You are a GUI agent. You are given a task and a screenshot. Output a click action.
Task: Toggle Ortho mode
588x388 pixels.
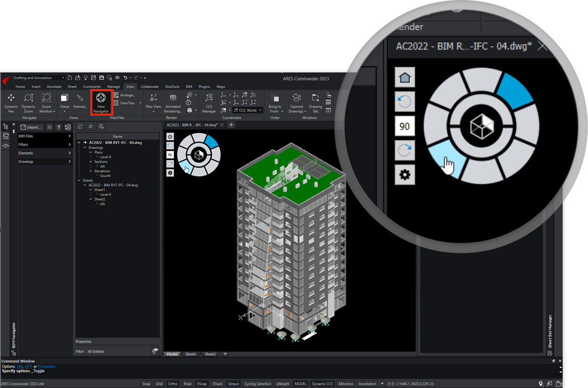tap(173, 383)
